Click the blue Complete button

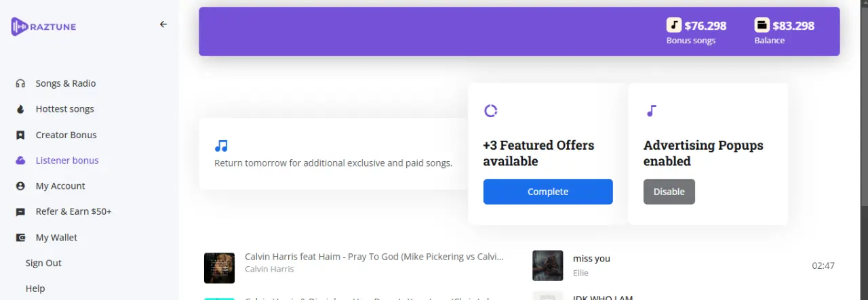pyautogui.click(x=548, y=192)
